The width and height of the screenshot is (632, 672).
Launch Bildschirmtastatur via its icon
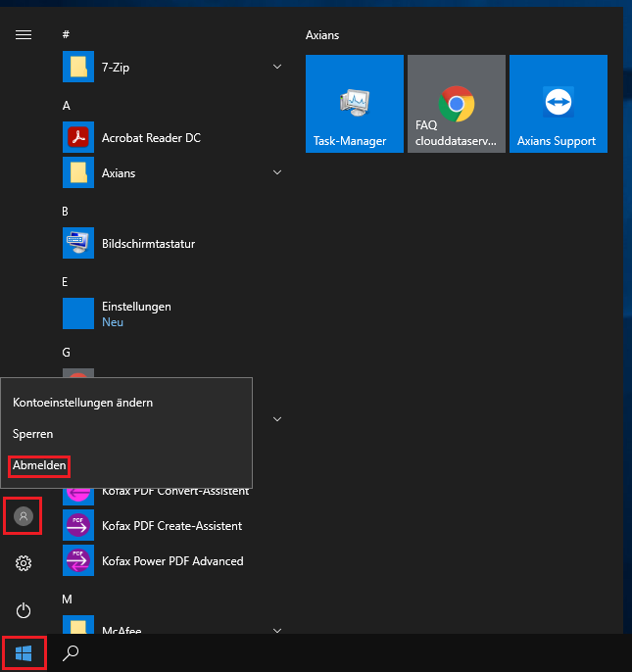pyautogui.click(x=78, y=243)
